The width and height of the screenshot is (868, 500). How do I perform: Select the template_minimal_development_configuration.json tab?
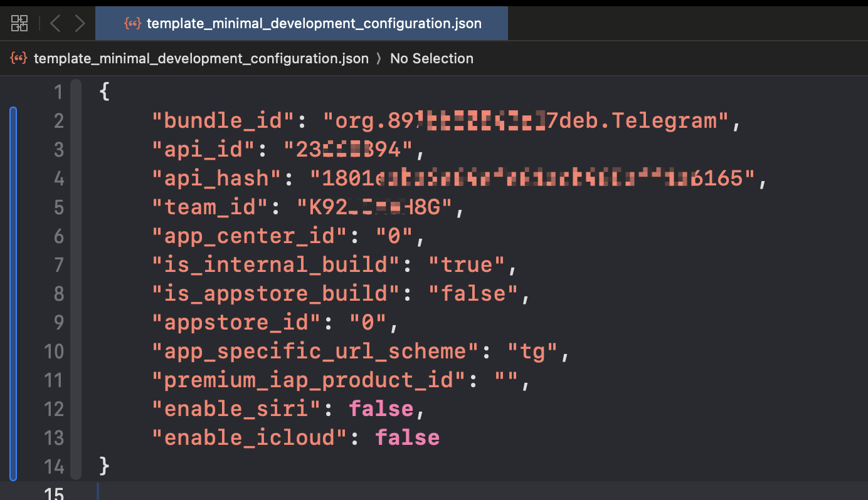(x=302, y=24)
